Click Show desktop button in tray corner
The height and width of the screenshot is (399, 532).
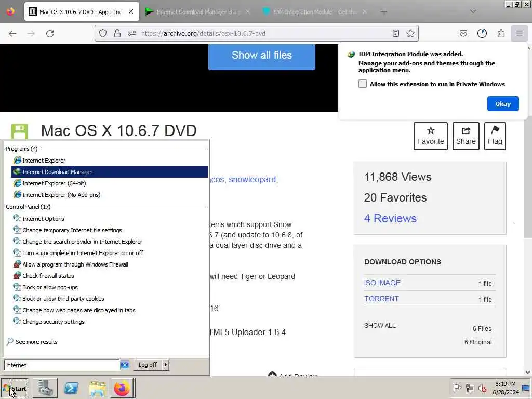click(526, 388)
